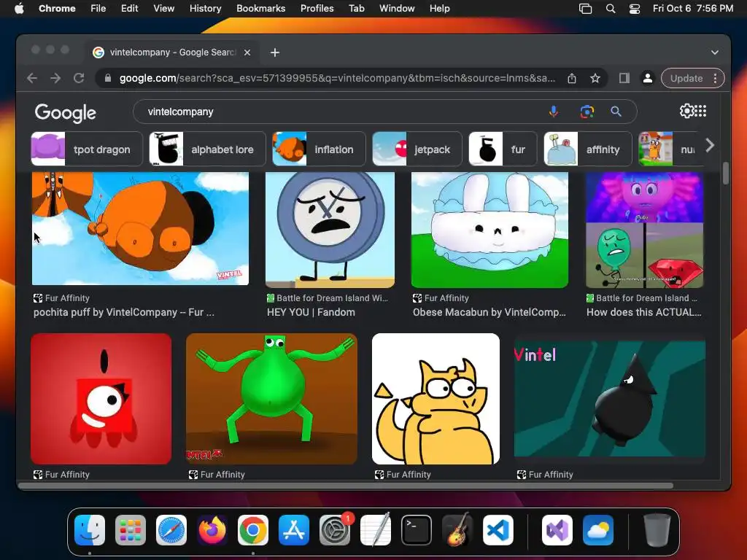The image size is (747, 560).
Task: Go forward in browser history
Action: click(x=55, y=78)
